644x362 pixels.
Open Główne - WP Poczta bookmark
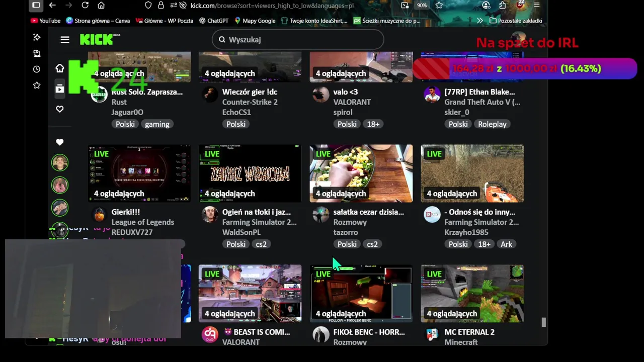tap(164, 21)
